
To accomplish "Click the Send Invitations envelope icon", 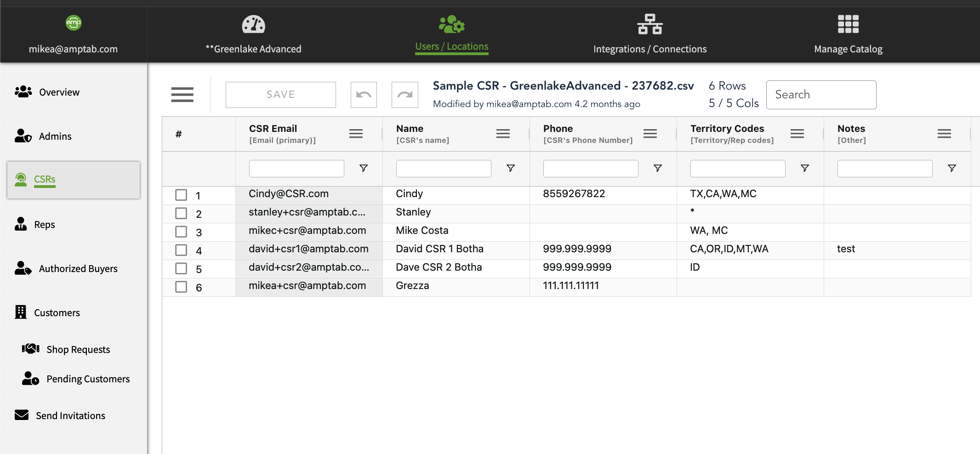I will 22,415.
